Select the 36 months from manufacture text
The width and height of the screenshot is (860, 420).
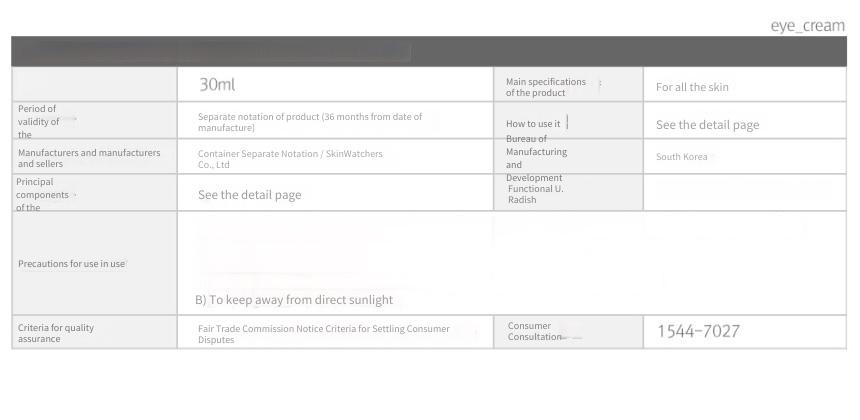310,122
